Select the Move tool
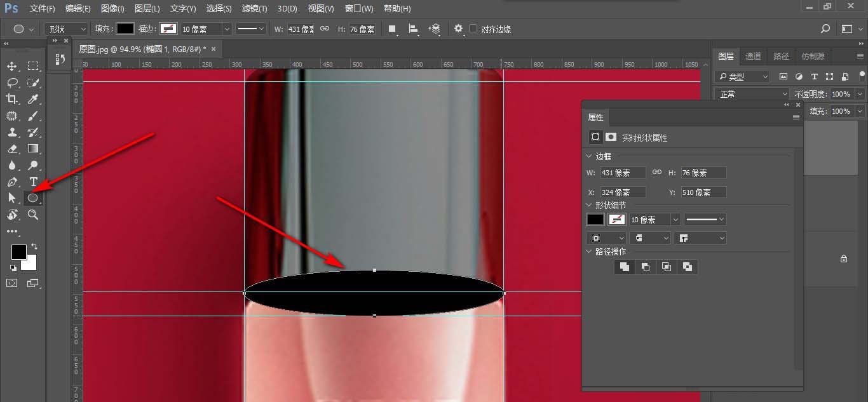Screen dimensions: 868x402 click(11, 66)
